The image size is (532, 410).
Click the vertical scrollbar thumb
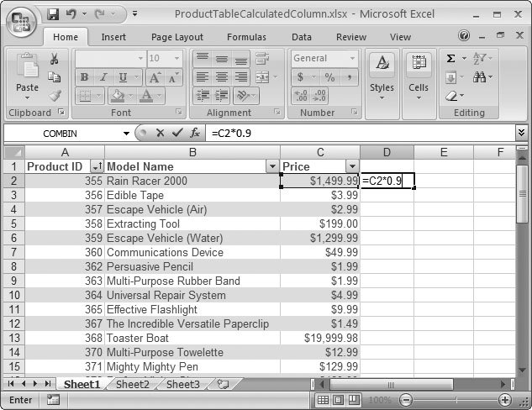pyautogui.click(x=522, y=194)
